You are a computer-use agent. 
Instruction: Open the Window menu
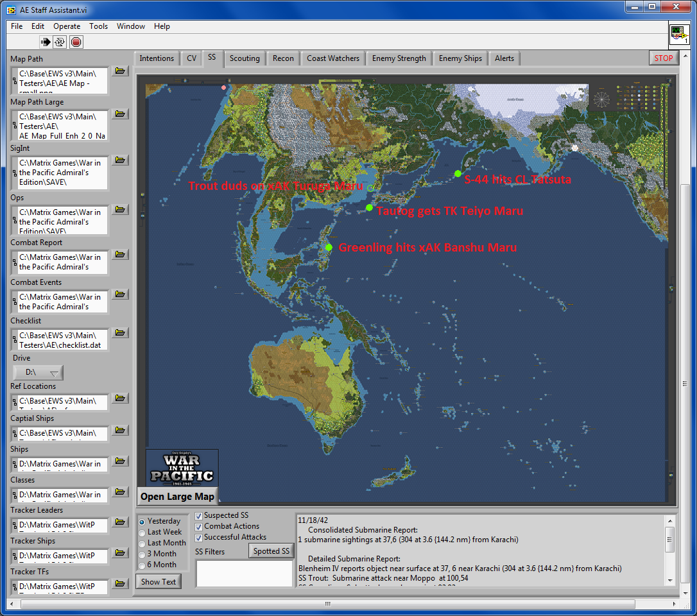[x=131, y=26]
